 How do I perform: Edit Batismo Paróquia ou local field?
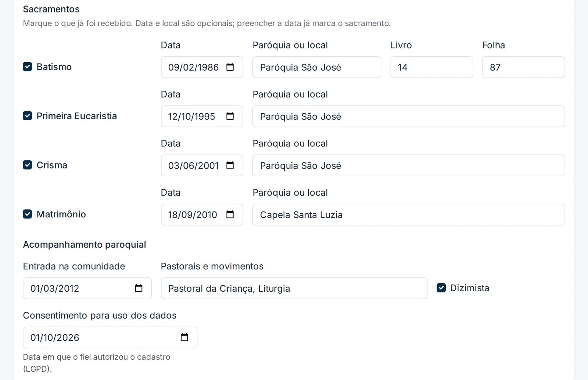(317, 67)
